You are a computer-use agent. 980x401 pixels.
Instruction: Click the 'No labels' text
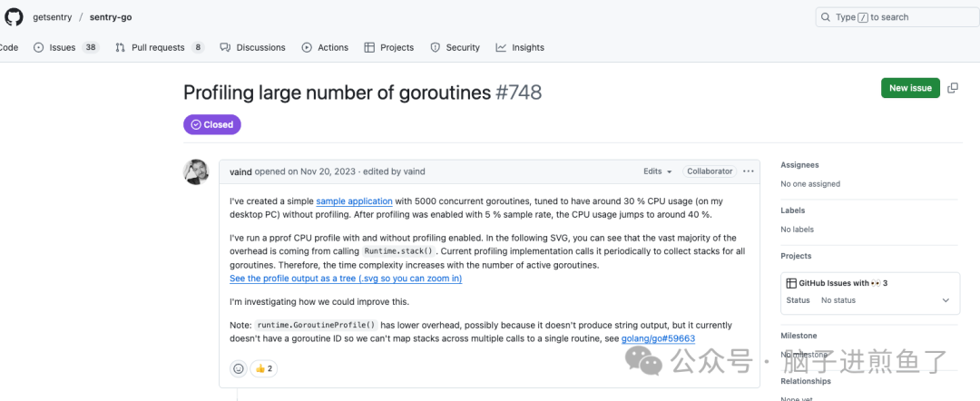coord(795,230)
